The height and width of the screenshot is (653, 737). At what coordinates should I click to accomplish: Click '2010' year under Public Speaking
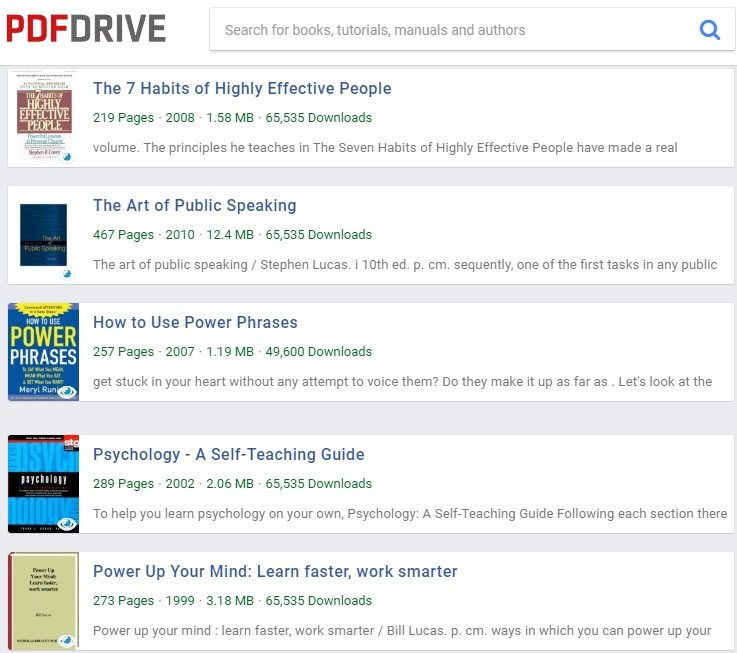pyautogui.click(x=180, y=235)
